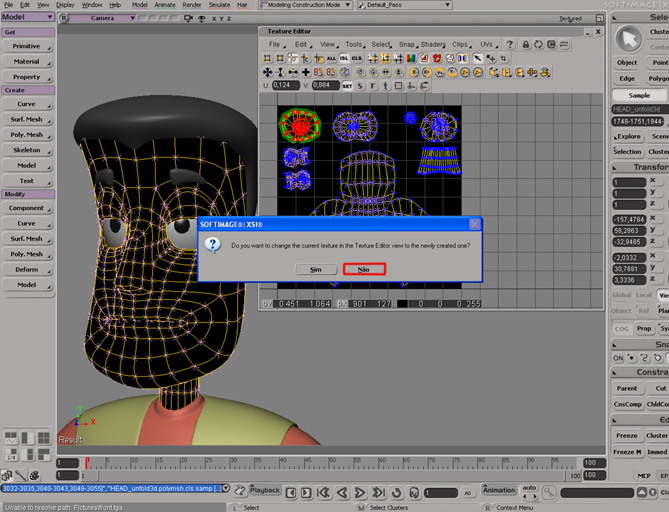Open Texture Editor help question mark icon
Image resolution: width=669 pixels, height=512 pixels.
[509, 45]
